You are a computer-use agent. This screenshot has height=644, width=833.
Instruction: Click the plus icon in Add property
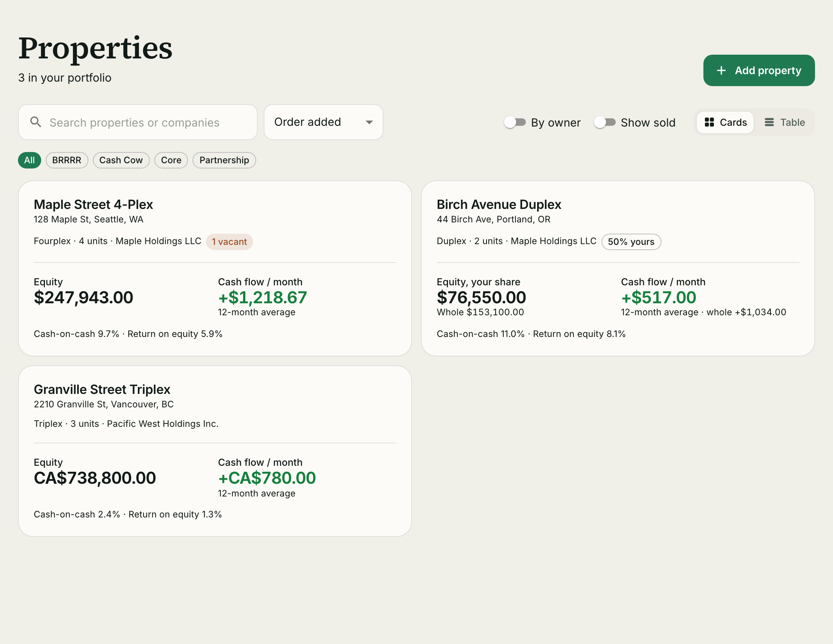(x=721, y=70)
